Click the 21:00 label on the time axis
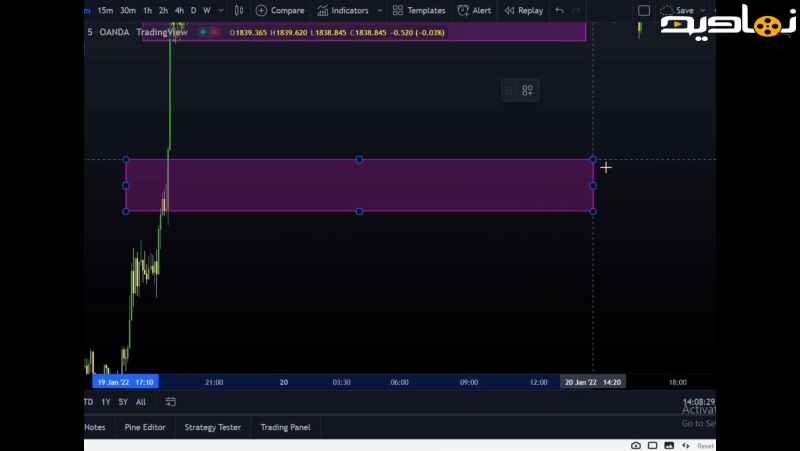The height and width of the screenshot is (451, 800). tap(214, 382)
